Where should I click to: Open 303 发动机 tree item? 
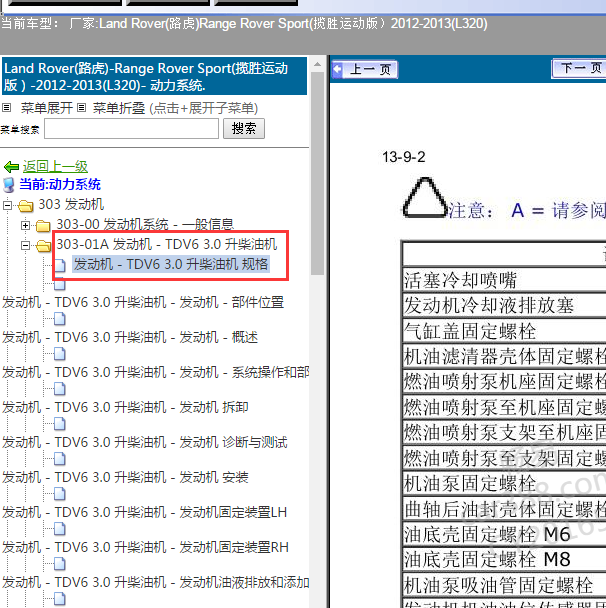(x=71, y=204)
